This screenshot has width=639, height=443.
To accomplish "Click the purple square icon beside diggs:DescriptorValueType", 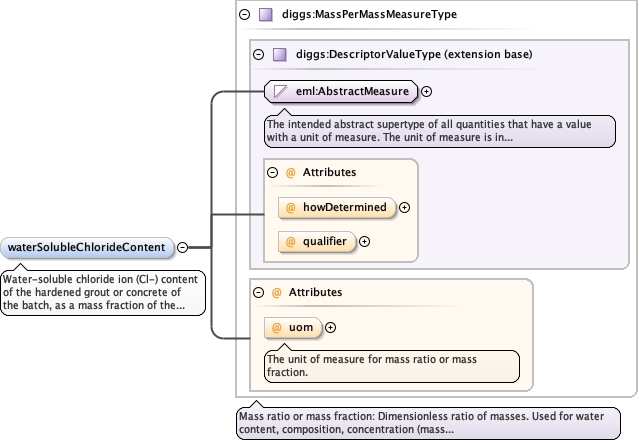I will 280,54.
